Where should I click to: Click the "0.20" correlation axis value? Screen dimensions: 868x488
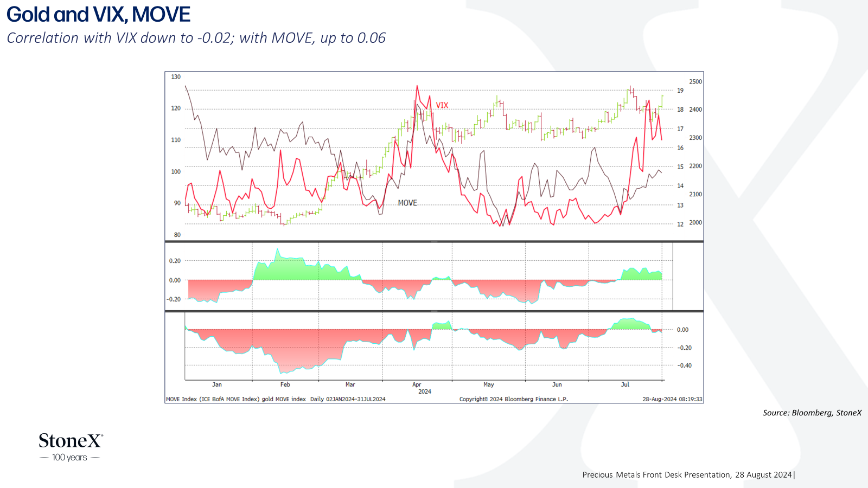pyautogui.click(x=175, y=261)
